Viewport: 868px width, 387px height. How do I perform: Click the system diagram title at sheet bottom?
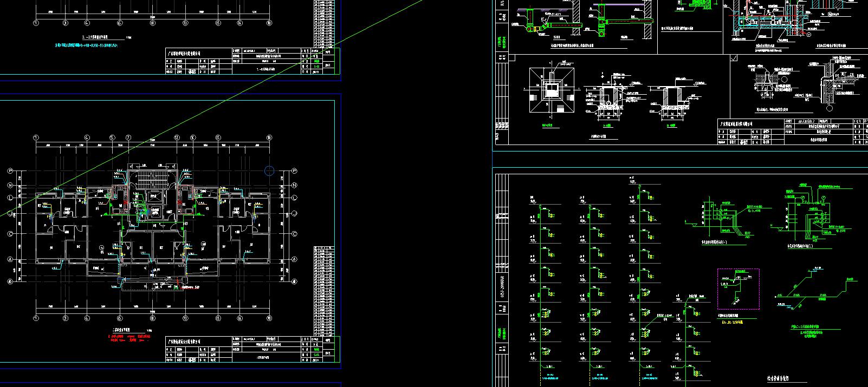coord(778,378)
